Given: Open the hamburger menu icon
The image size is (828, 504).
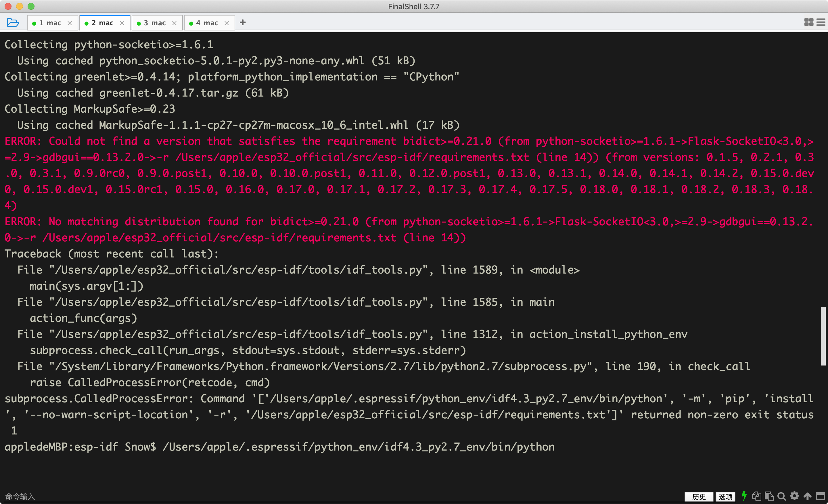Looking at the screenshot, I should point(821,22).
